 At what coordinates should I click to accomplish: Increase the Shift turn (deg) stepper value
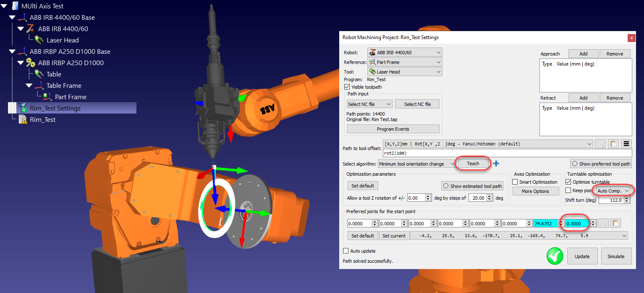(x=628, y=198)
